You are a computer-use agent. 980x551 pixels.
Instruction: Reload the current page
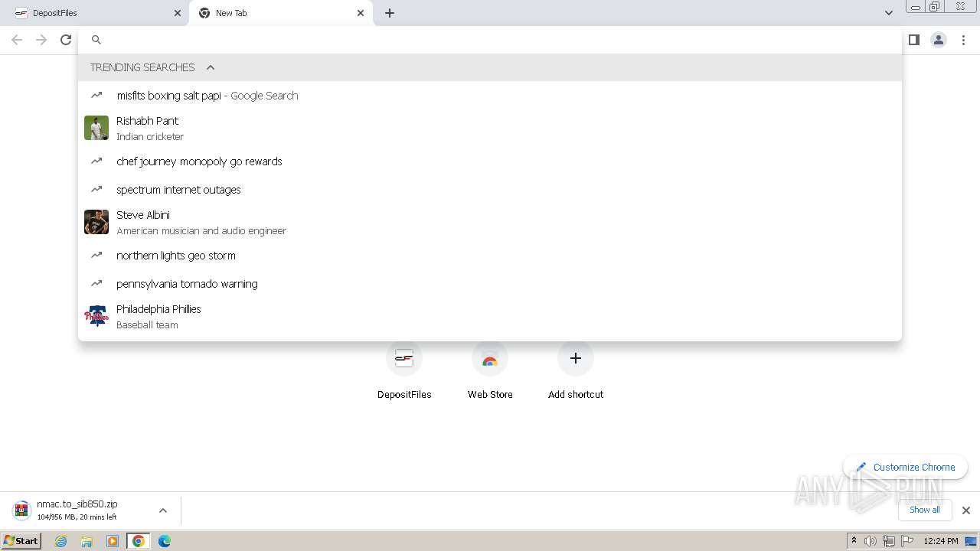(x=66, y=40)
